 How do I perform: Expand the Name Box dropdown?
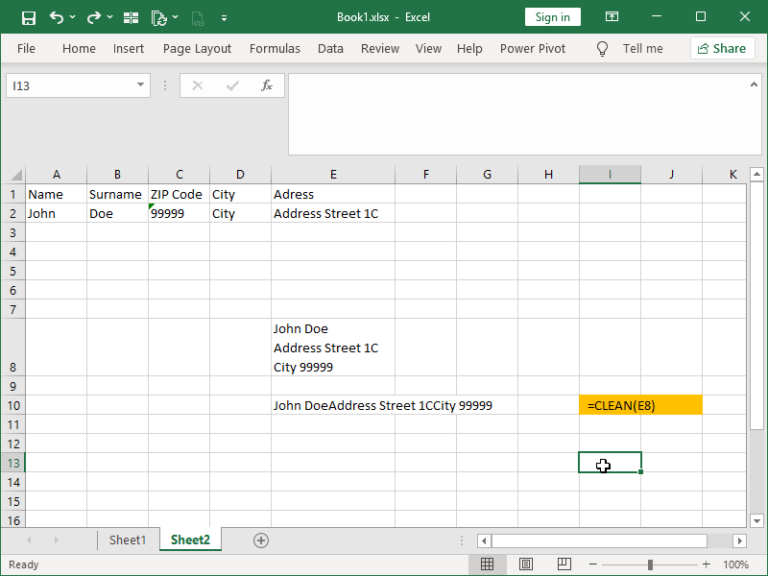(141, 86)
